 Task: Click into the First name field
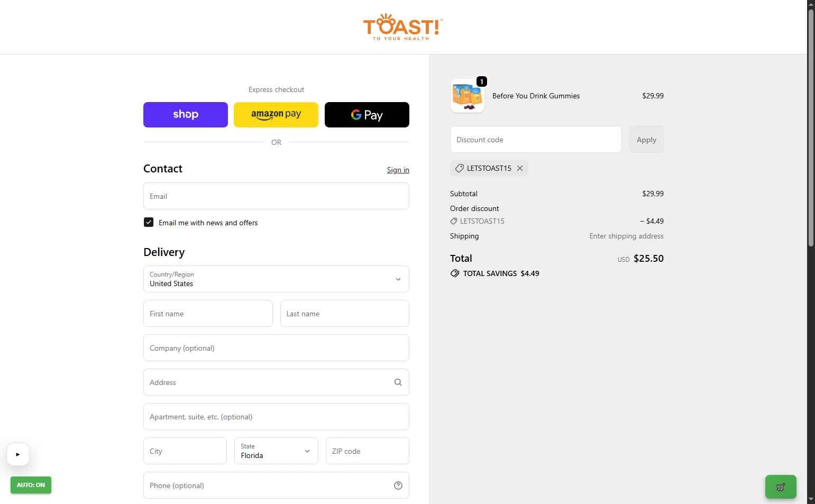click(208, 314)
